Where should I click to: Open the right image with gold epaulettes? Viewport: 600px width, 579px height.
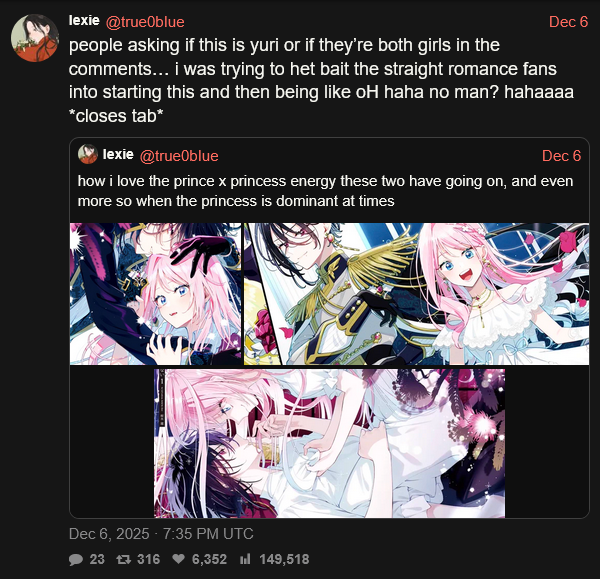click(x=416, y=294)
